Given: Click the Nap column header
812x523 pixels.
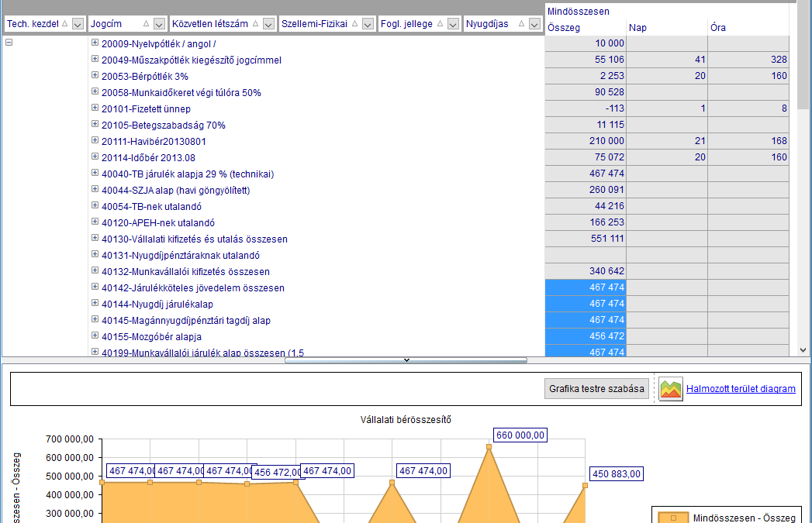Looking at the screenshot, I should [666, 27].
